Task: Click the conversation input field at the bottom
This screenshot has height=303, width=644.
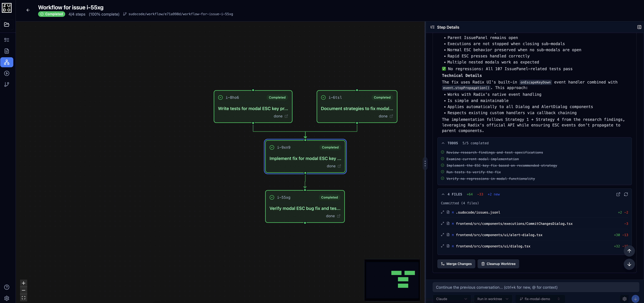Action: point(535,287)
